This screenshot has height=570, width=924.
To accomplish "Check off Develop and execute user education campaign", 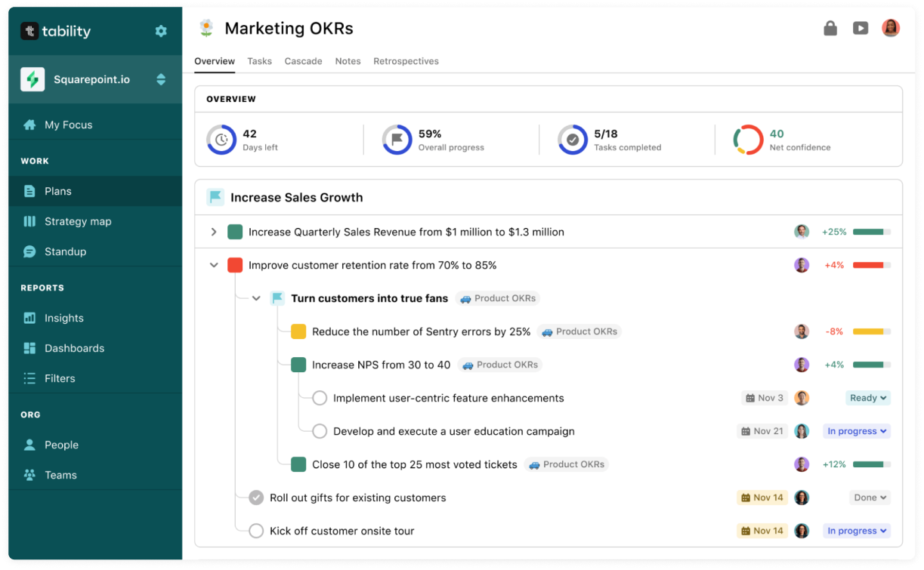I will point(320,431).
